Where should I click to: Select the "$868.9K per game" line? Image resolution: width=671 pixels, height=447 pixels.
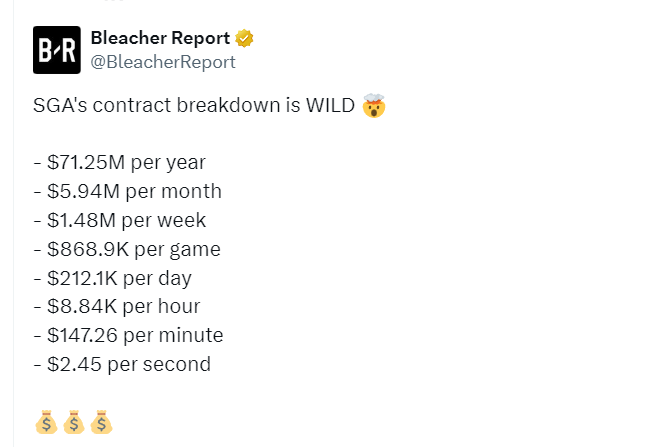pos(127,249)
